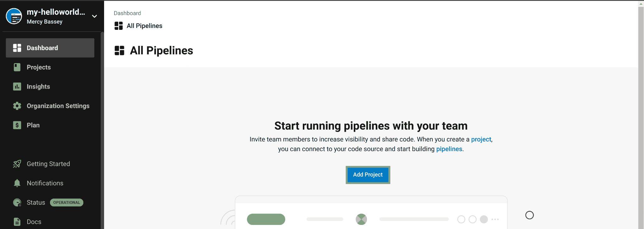
Task: Click the page vertical scrollbar
Action: click(x=641, y=115)
